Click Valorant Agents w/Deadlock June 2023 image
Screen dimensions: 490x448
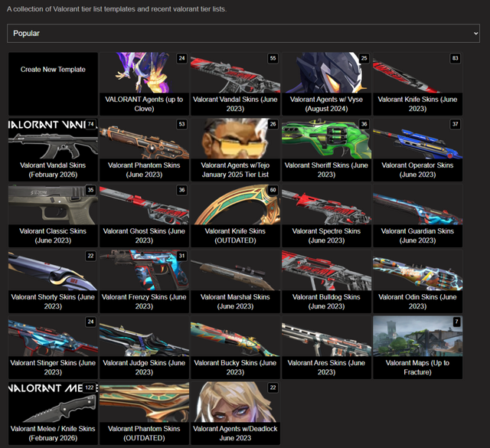235,402
